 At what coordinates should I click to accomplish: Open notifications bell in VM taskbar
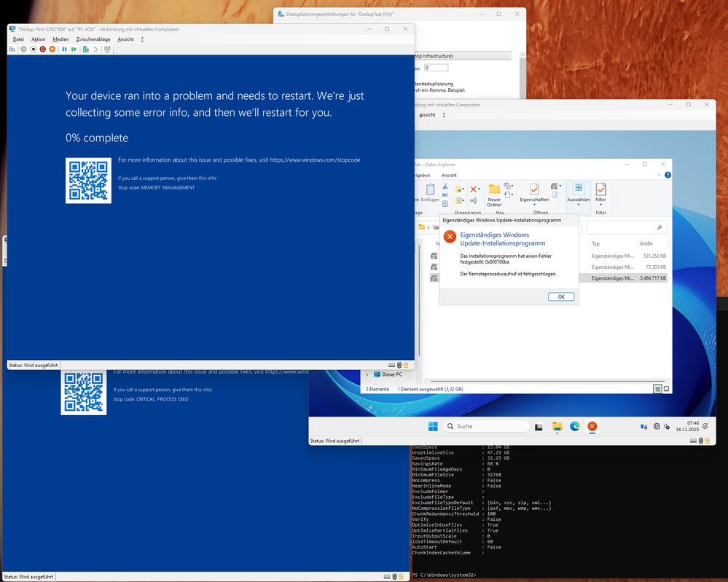[705, 426]
